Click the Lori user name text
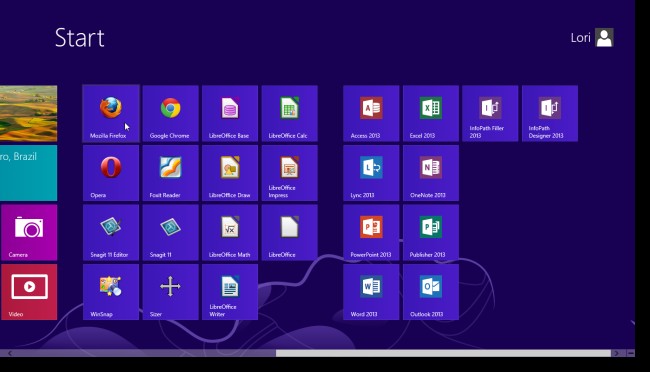 [x=580, y=38]
